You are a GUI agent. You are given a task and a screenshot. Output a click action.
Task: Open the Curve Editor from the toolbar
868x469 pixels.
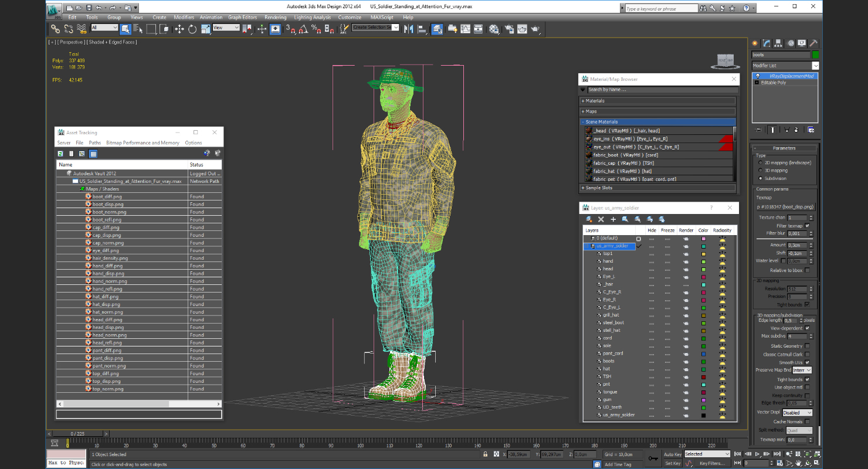(466, 29)
